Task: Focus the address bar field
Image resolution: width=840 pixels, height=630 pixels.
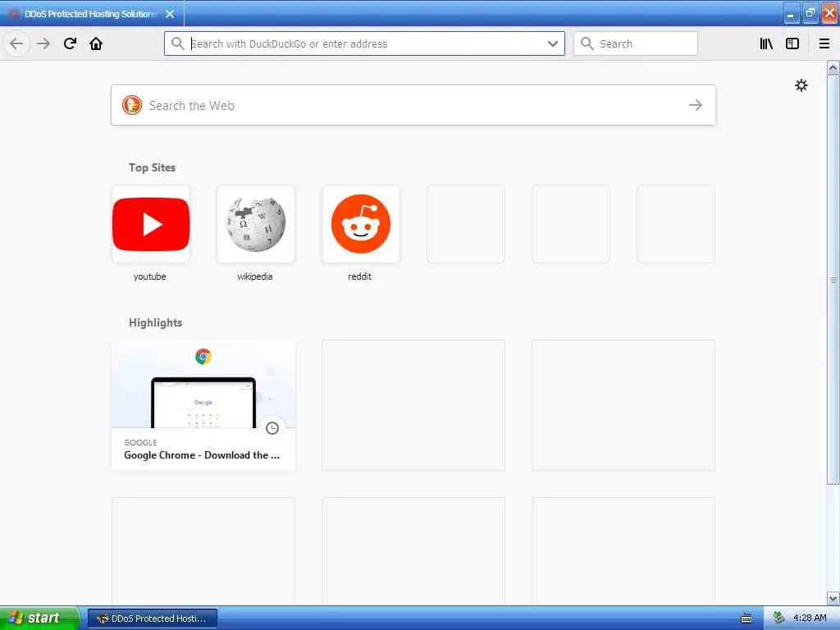Action: [364, 43]
